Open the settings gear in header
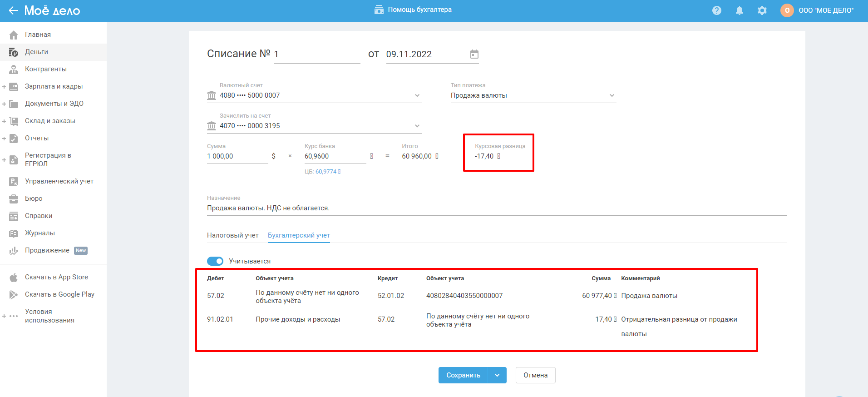The image size is (868, 397). pos(762,10)
